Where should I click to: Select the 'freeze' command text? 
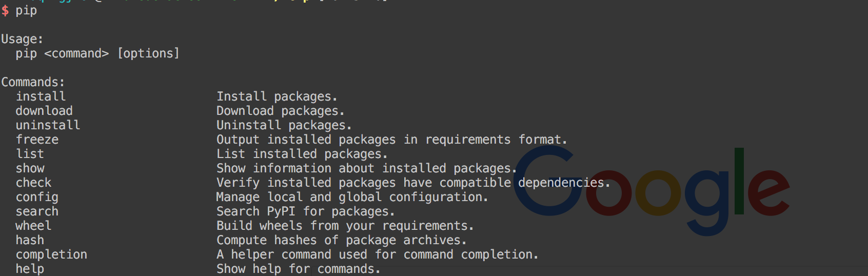37,140
